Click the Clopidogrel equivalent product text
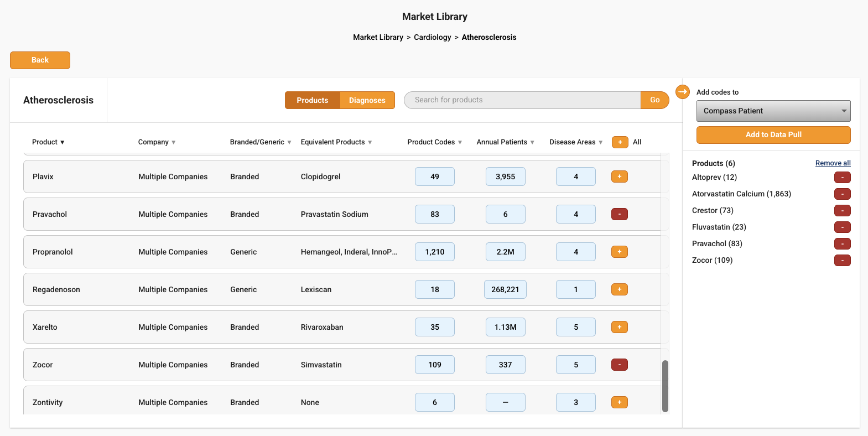Viewport: 868px width, 436px height. (x=321, y=177)
